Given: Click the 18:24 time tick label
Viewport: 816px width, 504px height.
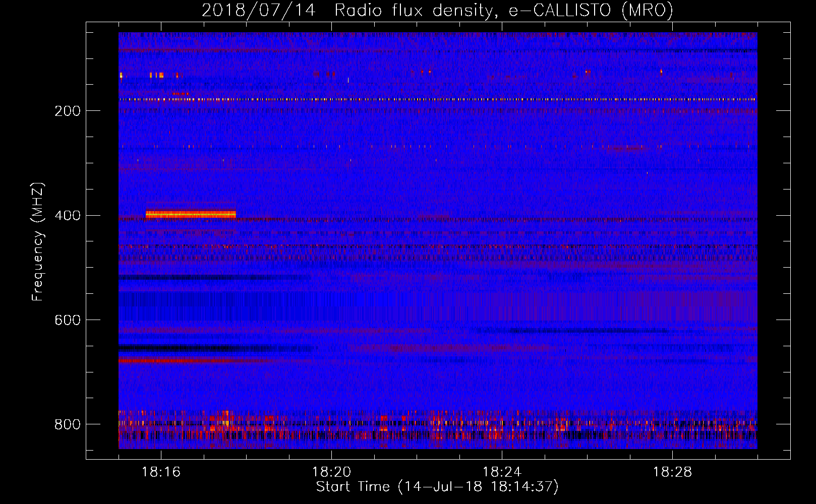Looking at the screenshot, I should click(502, 472).
